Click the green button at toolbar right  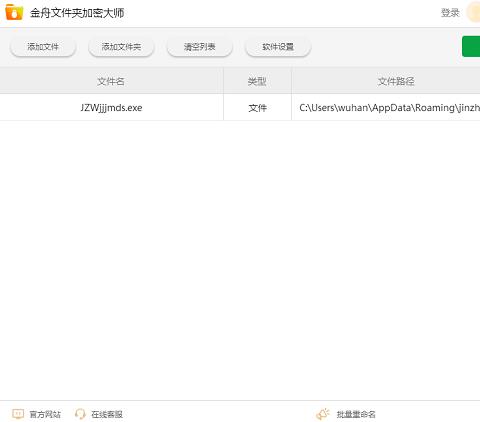[x=471, y=46]
